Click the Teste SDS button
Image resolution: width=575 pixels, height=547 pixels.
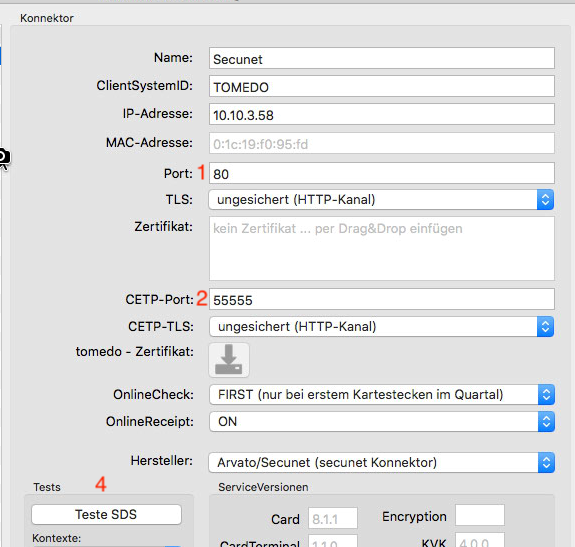pyautogui.click(x=106, y=514)
